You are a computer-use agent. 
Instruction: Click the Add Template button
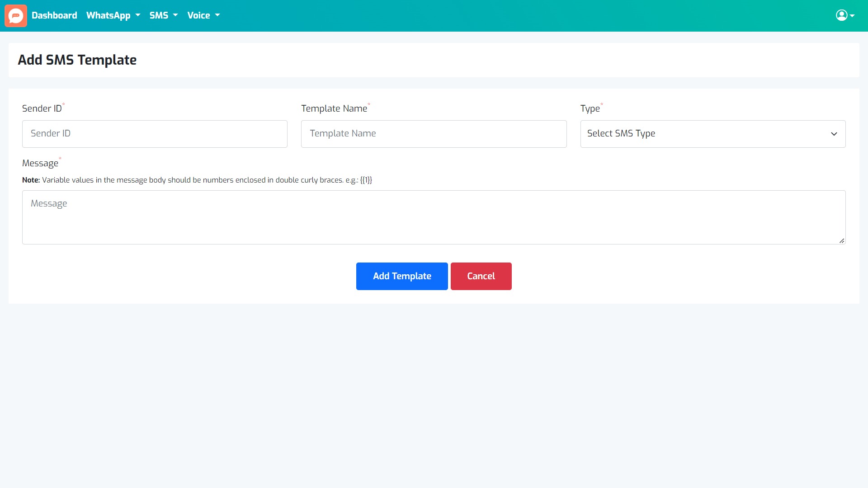coord(402,276)
